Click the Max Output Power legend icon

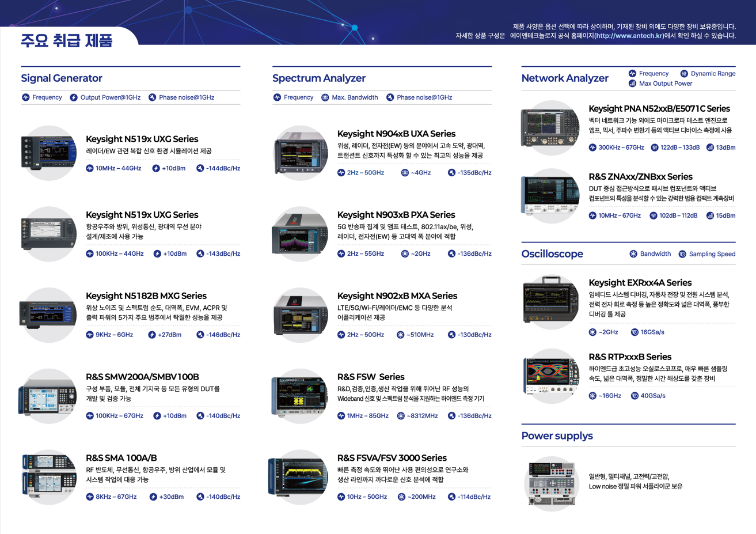pyautogui.click(x=632, y=84)
